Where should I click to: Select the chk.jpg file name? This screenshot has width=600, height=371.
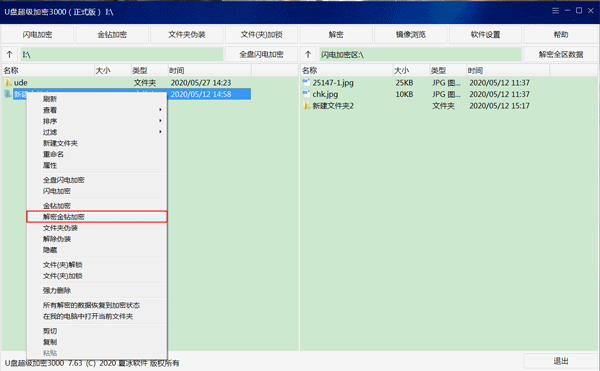point(325,94)
